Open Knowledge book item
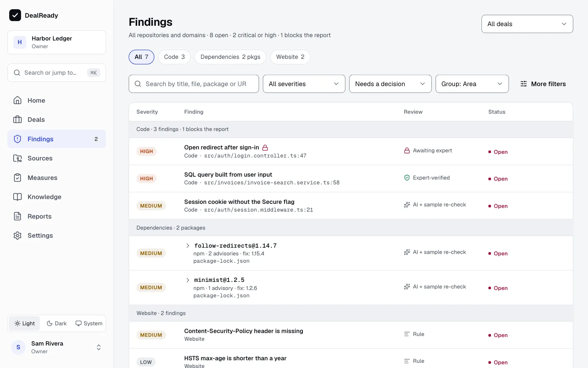The height and width of the screenshot is (368, 588). pos(57,197)
